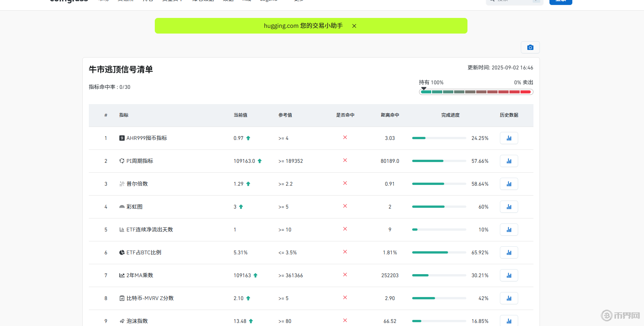Close the hugging.com green banner

pyautogui.click(x=354, y=26)
